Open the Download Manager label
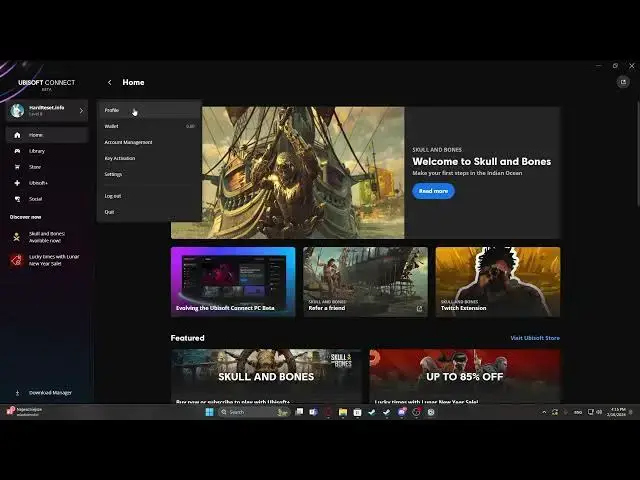The height and width of the screenshot is (480, 640). 50,393
